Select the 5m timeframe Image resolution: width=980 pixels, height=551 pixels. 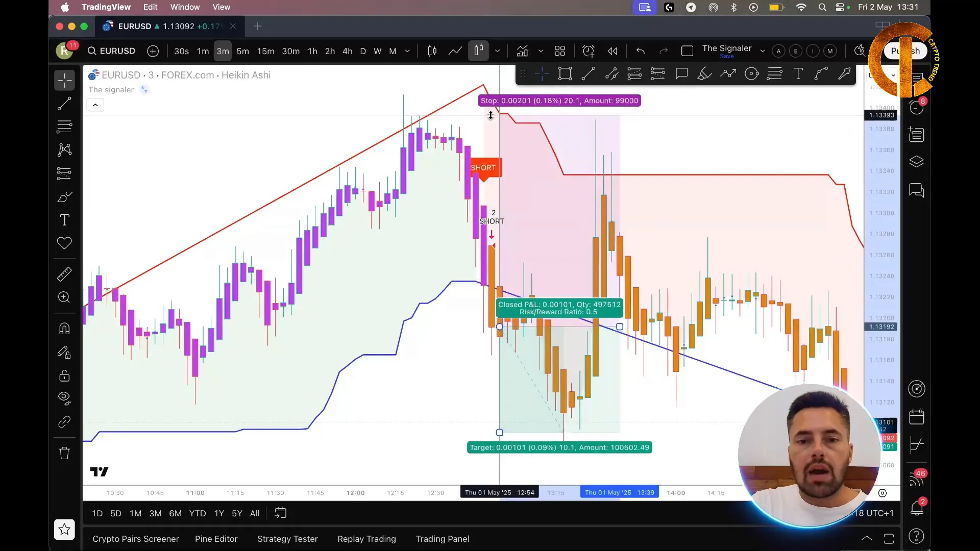243,51
